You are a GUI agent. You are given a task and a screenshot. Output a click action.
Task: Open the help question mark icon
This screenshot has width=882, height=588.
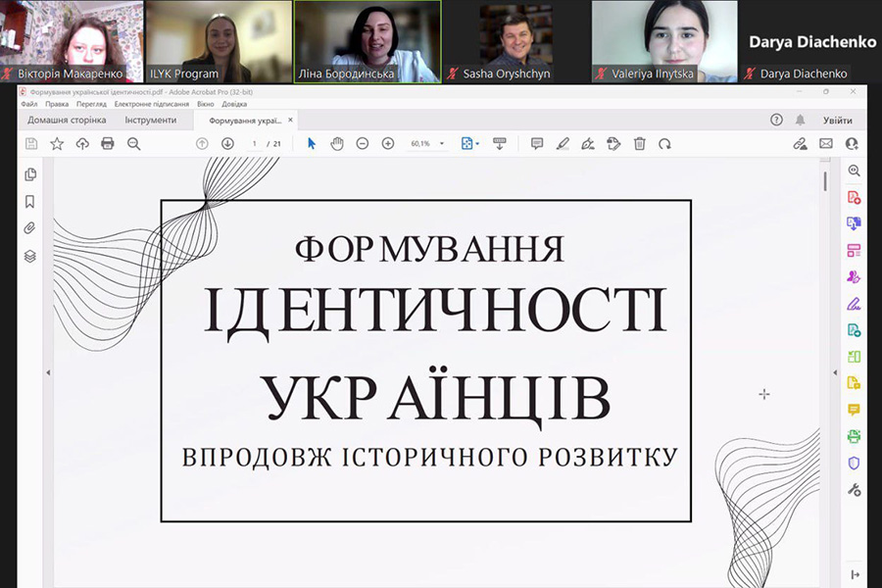point(776,120)
